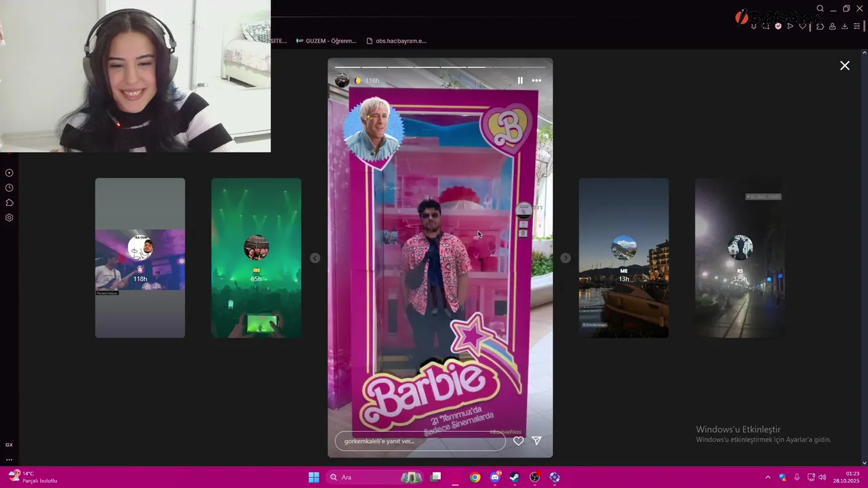The width and height of the screenshot is (868, 488).
Task: Open Steam from the taskbar
Action: 515,477
